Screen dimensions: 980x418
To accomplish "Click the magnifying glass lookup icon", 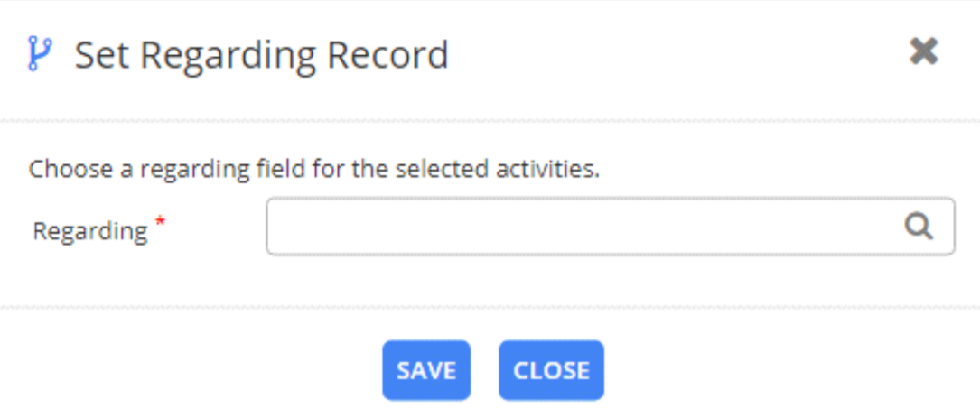I will tap(919, 228).
